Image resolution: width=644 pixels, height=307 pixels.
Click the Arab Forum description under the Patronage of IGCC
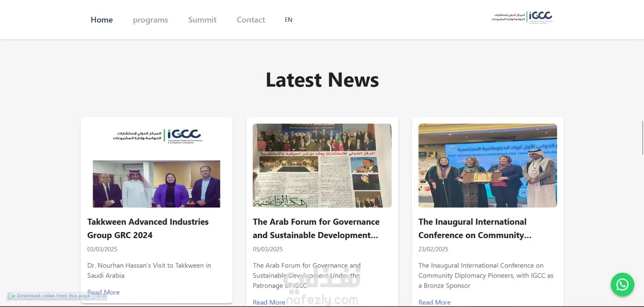tap(307, 276)
